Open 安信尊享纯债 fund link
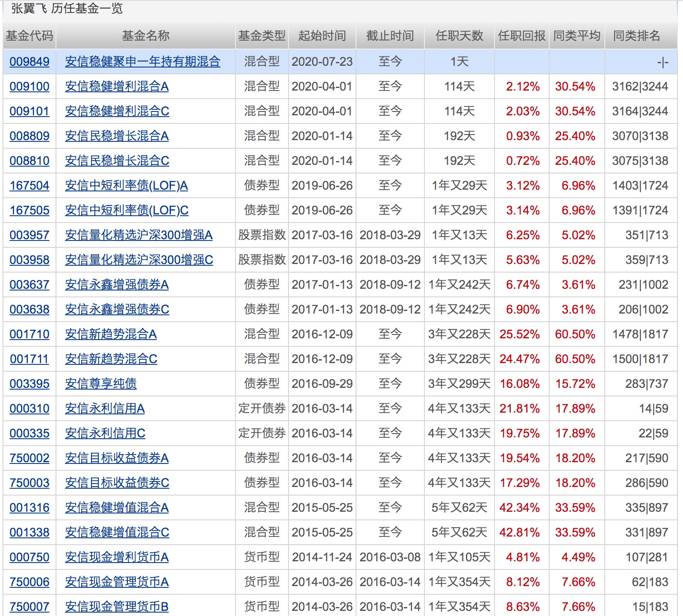 tap(101, 384)
